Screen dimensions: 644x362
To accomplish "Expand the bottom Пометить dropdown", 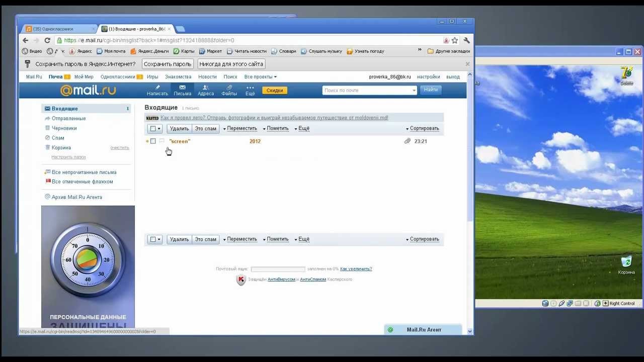I will [x=276, y=239].
